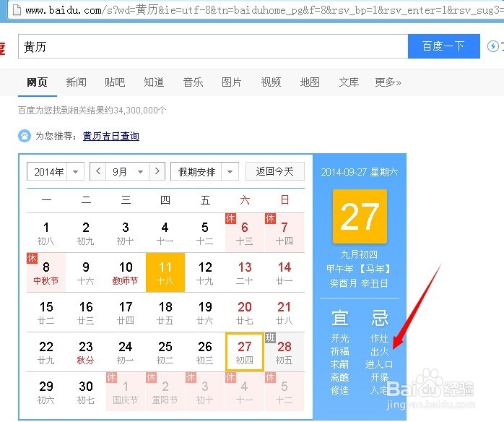Select September 30 初七 date
The image size is (504, 422).
[86, 392]
